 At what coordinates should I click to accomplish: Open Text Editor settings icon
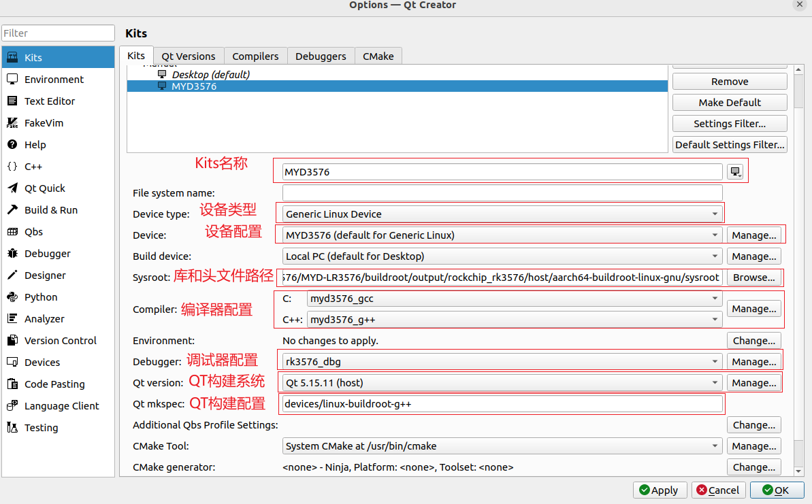point(12,101)
